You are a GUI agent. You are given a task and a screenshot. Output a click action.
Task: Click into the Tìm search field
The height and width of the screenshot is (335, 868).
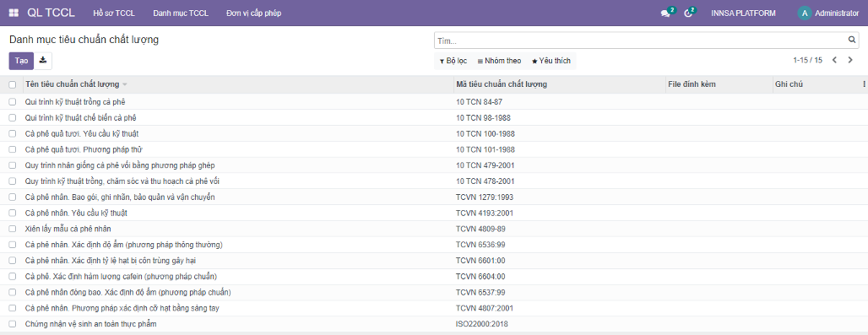[x=641, y=41]
